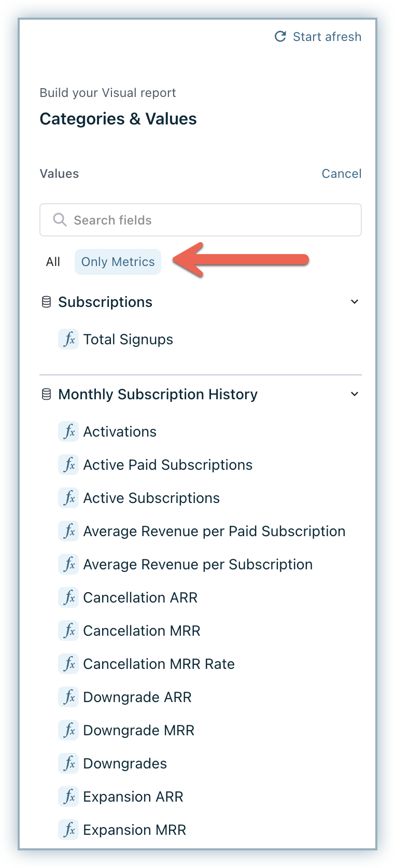
Task: Click the fx icon beside Cancellation ARR
Action: point(68,598)
